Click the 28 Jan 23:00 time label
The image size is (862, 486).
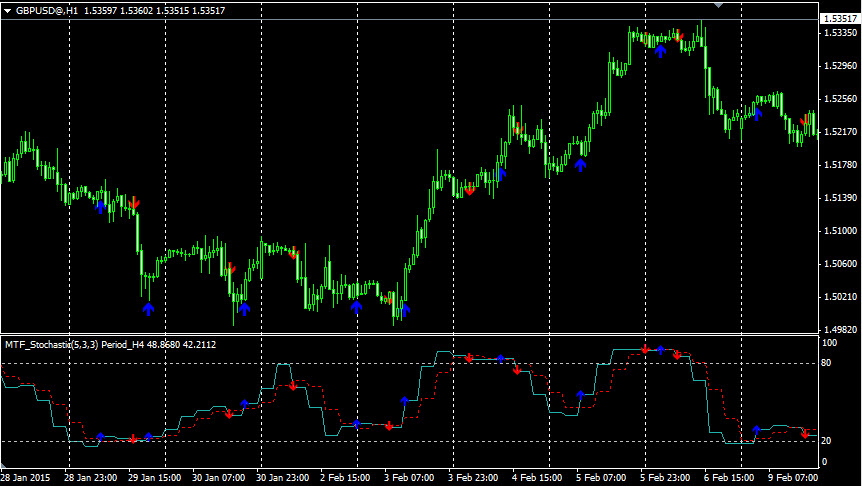coord(91,477)
